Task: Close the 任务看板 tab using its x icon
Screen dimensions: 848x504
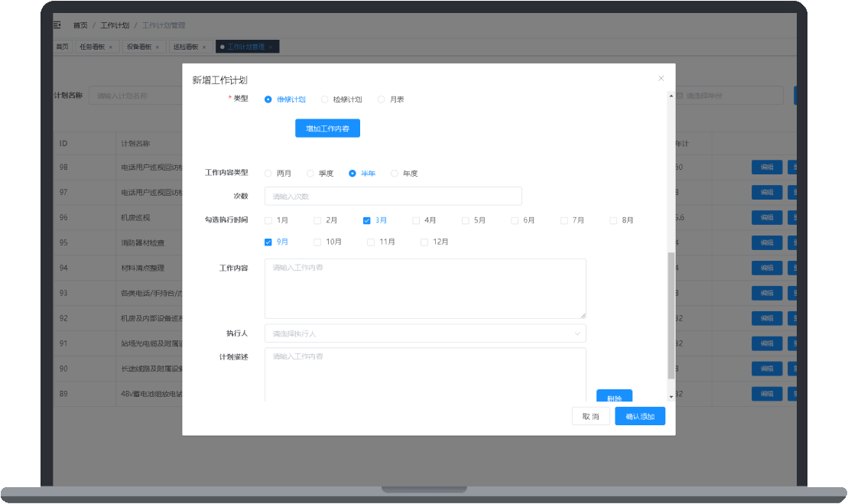Action: coord(110,47)
